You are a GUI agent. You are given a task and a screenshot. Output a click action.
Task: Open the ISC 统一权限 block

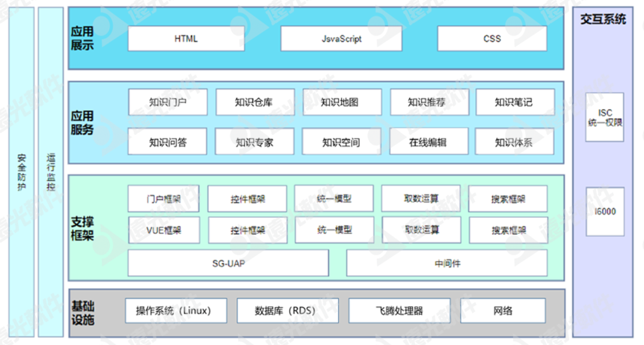[x=605, y=117]
